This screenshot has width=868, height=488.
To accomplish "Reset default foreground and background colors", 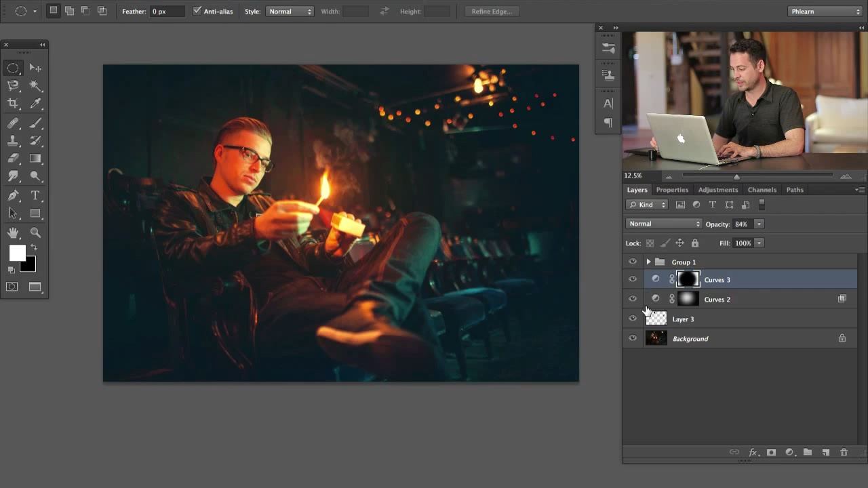I will (12, 270).
